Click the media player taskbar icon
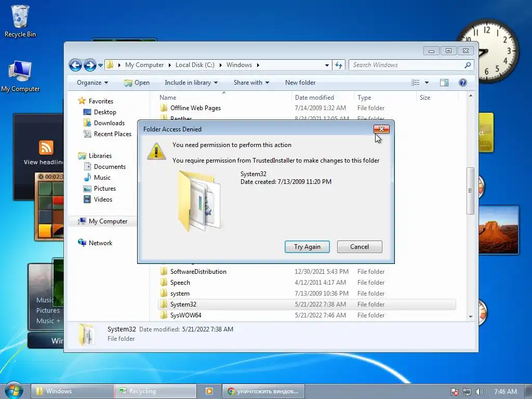 coord(209,391)
